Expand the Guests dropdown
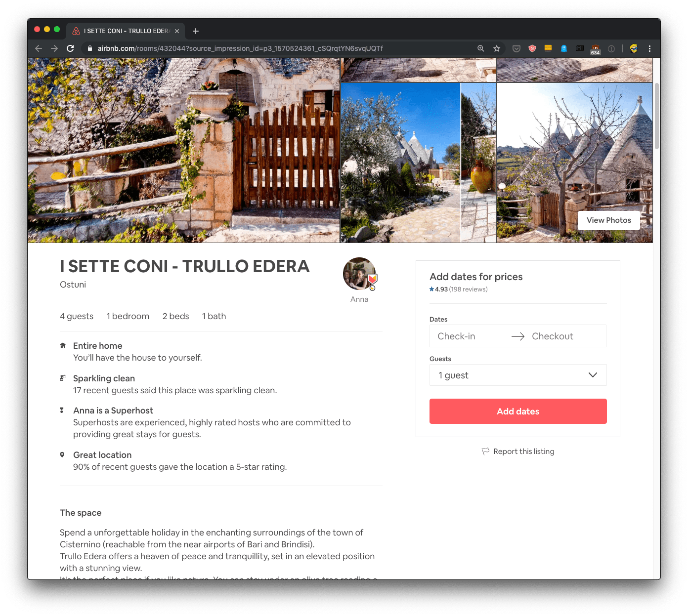This screenshot has width=688, height=616. [x=517, y=375]
